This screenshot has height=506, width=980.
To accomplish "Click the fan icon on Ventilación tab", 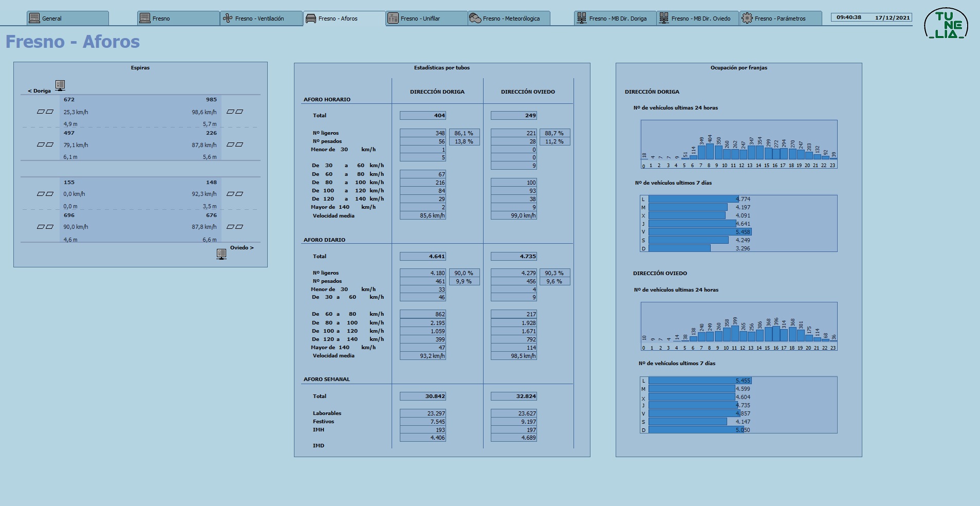I will tap(228, 18).
